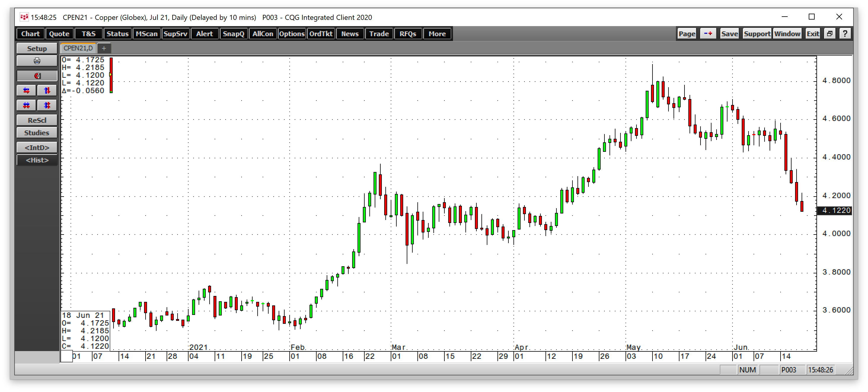
Task: Open the Status toolbar item
Action: pos(117,34)
